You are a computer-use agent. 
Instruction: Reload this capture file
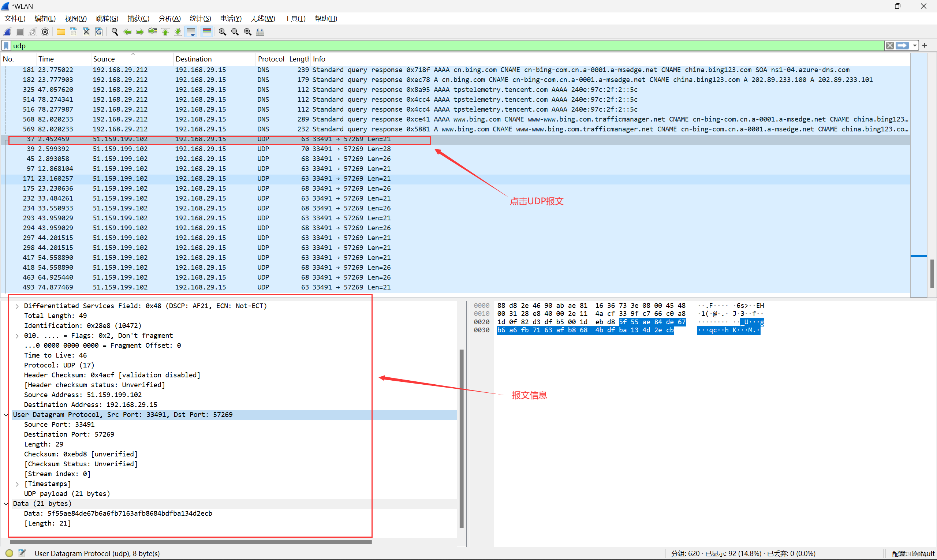(x=99, y=32)
